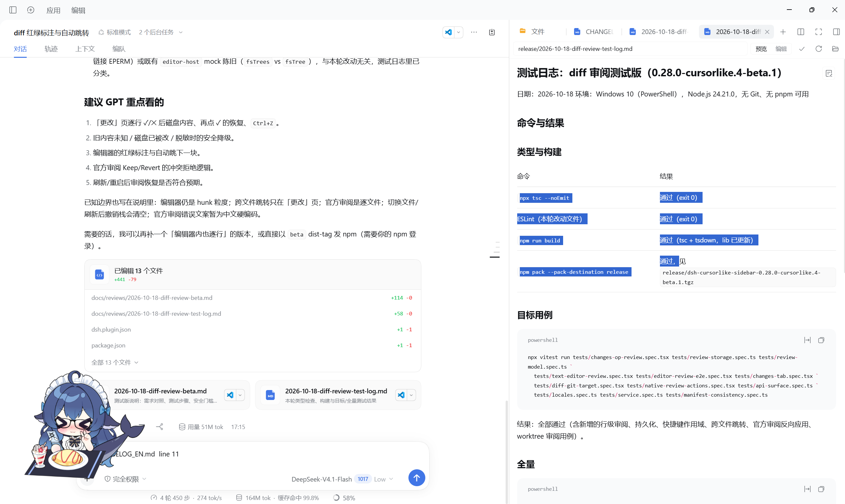Image resolution: width=845 pixels, height=504 pixels.
Task: Open the 应用 menu
Action: tap(53, 11)
